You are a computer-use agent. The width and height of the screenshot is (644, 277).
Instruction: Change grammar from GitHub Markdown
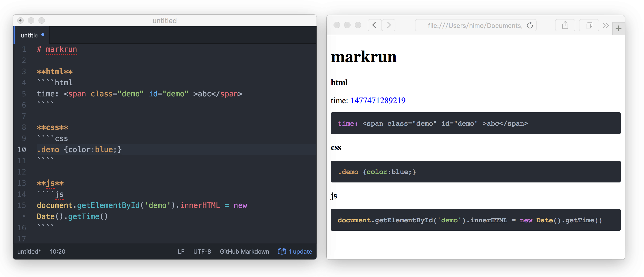click(244, 252)
